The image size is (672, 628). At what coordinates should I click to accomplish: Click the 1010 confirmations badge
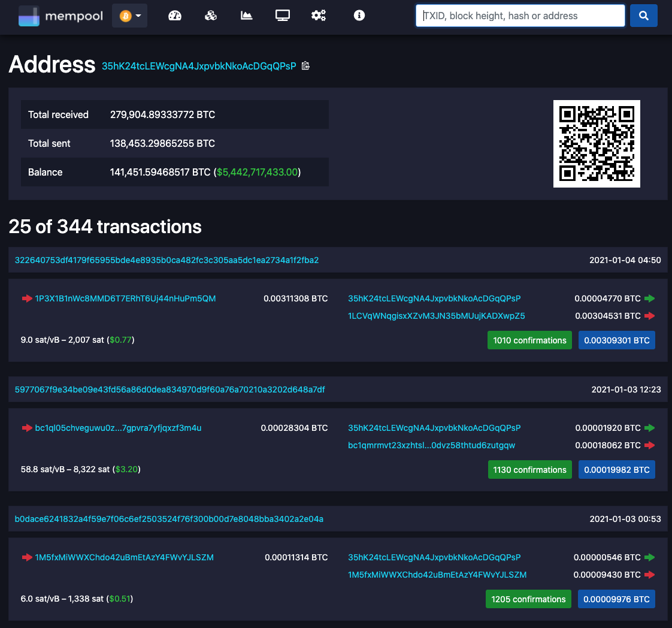(529, 340)
